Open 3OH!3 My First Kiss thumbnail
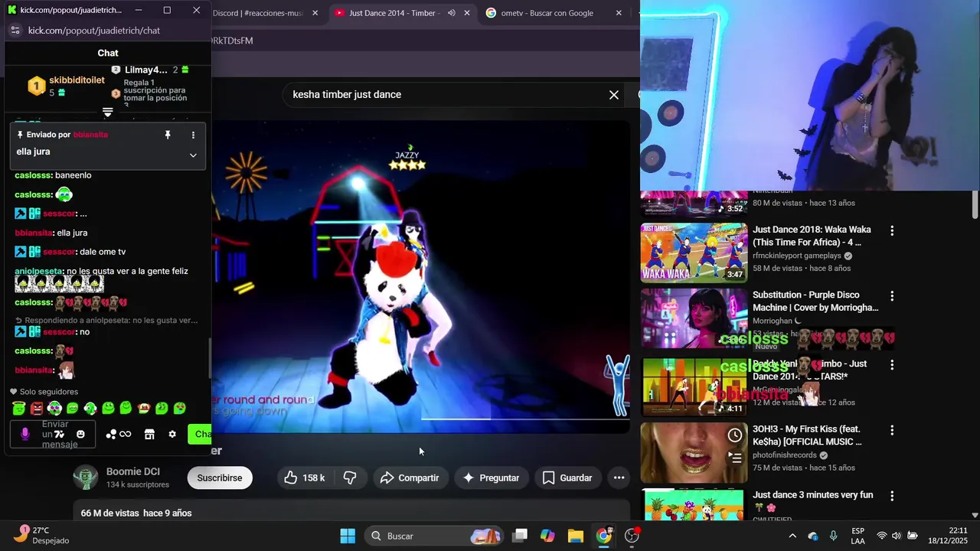Screen dimensions: 980x551 tap(694, 453)
